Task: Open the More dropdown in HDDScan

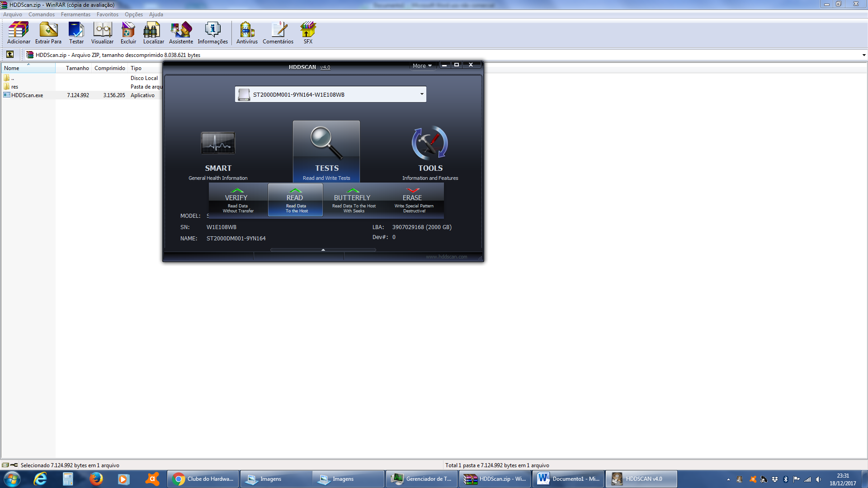Action: pyautogui.click(x=422, y=66)
